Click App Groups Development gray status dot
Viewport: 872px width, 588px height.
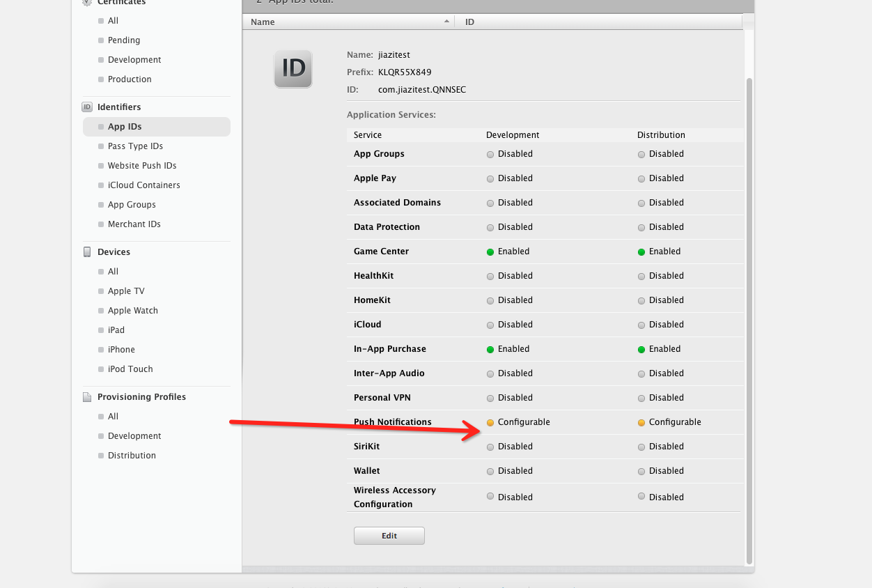pyautogui.click(x=490, y=154)
